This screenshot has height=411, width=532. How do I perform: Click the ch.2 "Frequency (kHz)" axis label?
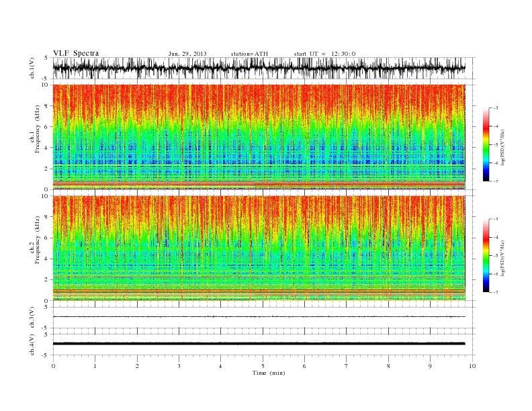point(38,240)
